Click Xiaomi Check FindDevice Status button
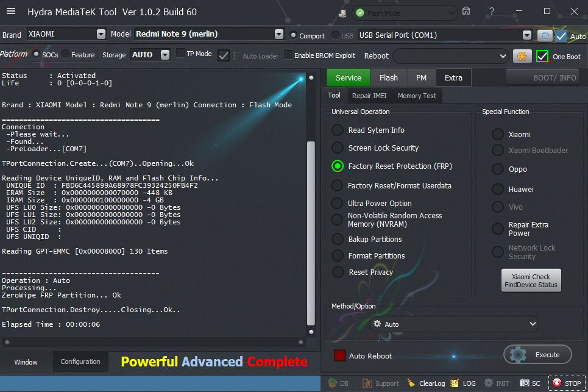Viewport: 588px width, 392px height. pos(531,280)
